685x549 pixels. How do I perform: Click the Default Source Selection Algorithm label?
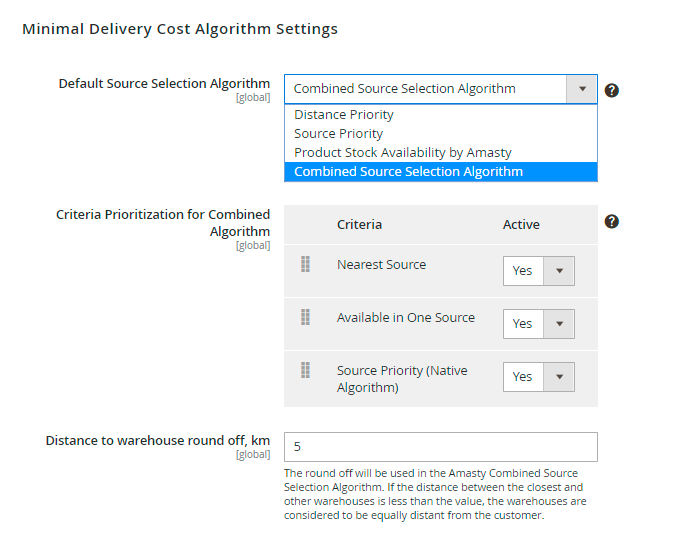click(164, 83)
